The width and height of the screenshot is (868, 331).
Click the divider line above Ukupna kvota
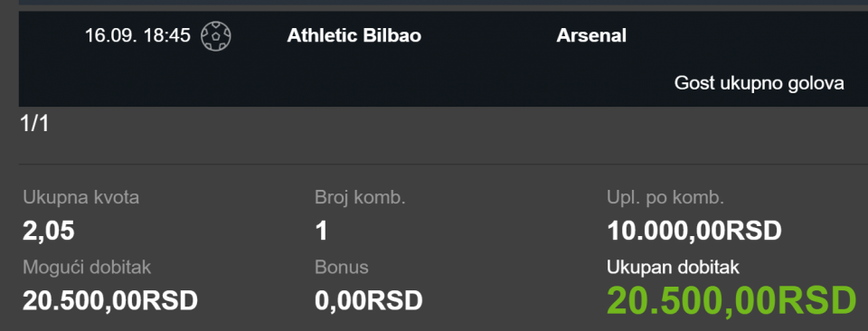443,164
